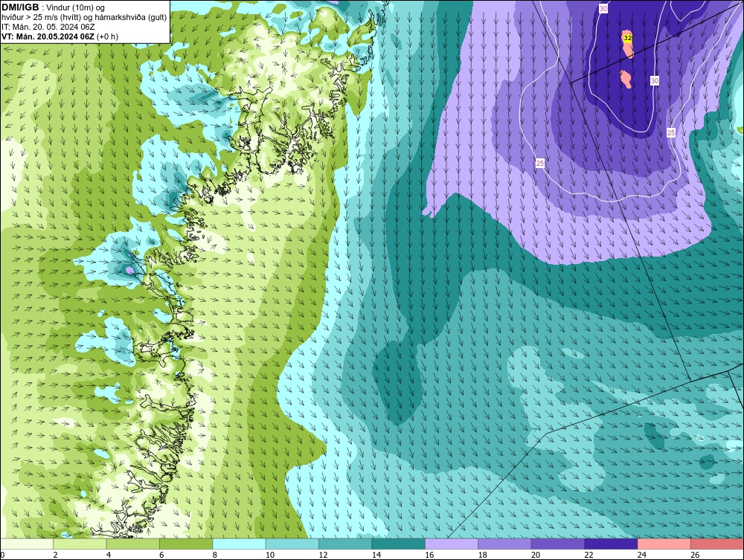Click the pink 24–26 m/s legend swatch

[x=664, y=544]
